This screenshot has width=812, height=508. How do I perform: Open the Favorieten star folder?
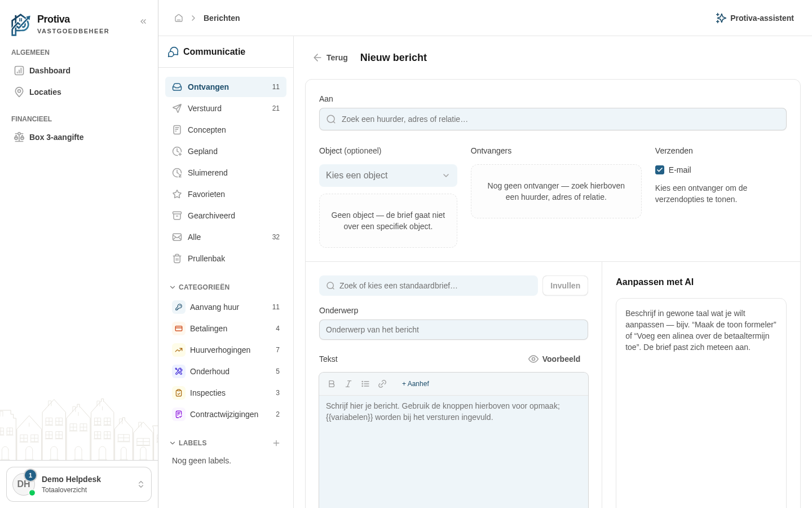point(226,194)
